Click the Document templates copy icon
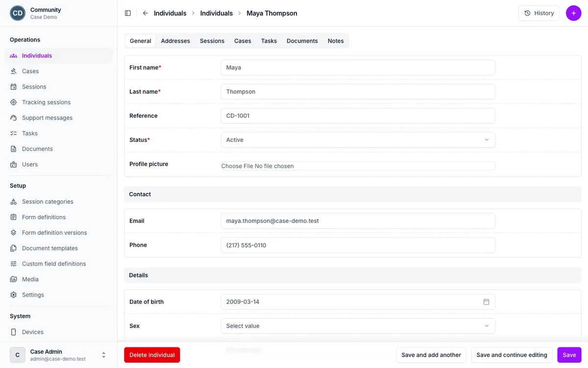This screenshot has height=368, width=588. pyautogui.click(x=13, y=248)
